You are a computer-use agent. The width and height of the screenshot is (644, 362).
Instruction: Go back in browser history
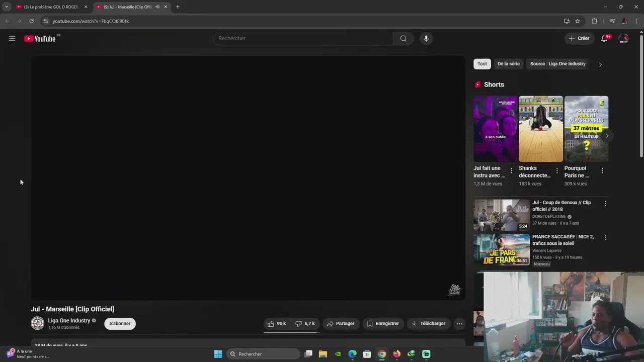click(x=7, y=21)
